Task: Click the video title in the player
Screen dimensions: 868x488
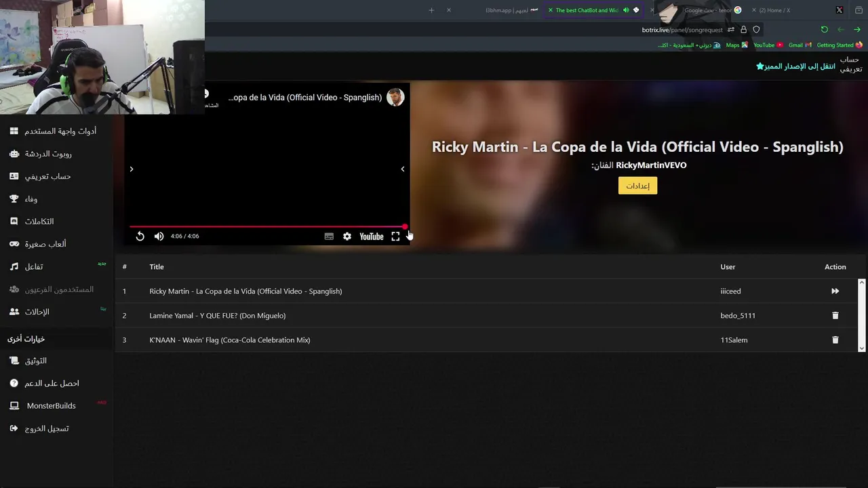Action: click(305, 98)
